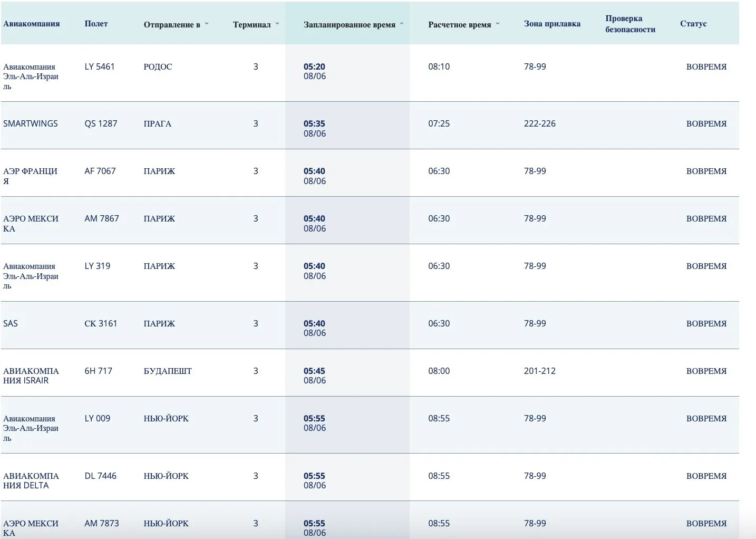Click the Авиакомпания column header
The height and width of the screenshot is (539, 756).
click(x=32, y=24)
